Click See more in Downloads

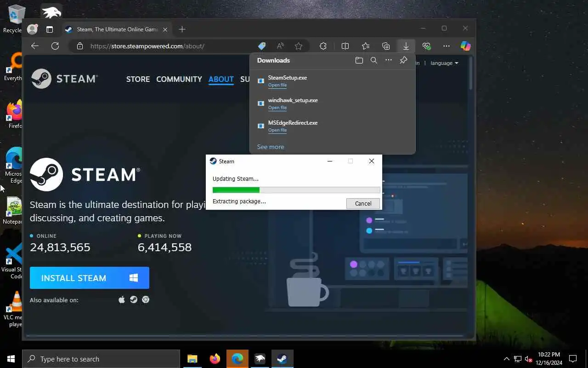point(271,147)
